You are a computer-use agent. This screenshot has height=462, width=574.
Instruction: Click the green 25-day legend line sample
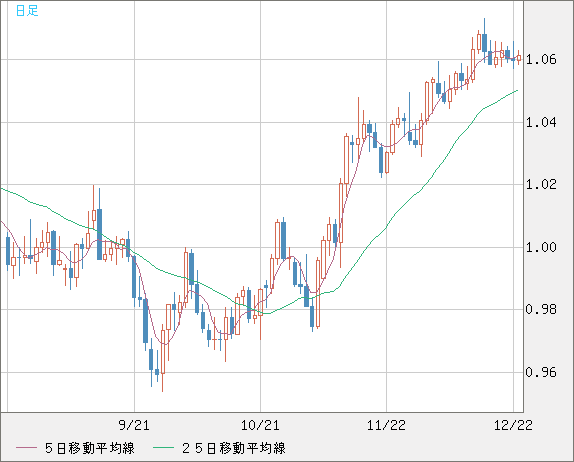tap(163, 448)
